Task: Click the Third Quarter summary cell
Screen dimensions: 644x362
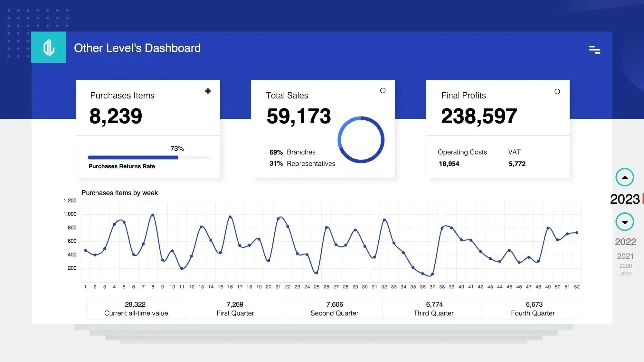Action: coord(433,308)
